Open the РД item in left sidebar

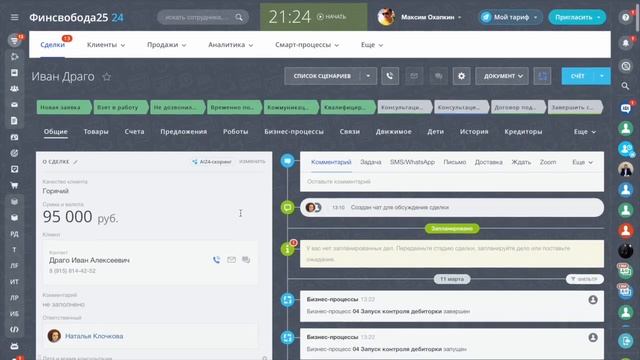(x=14, y=234)
